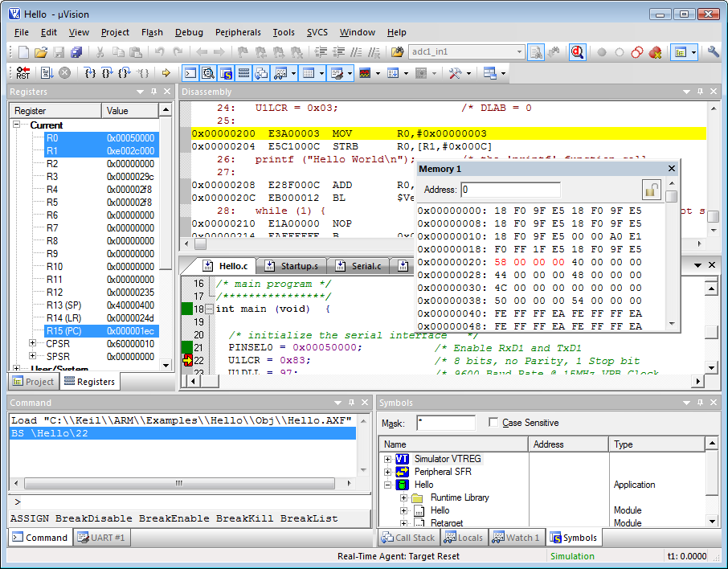Expand the Simulator VTREG tree node
The image size is (728, 569).
388,459
